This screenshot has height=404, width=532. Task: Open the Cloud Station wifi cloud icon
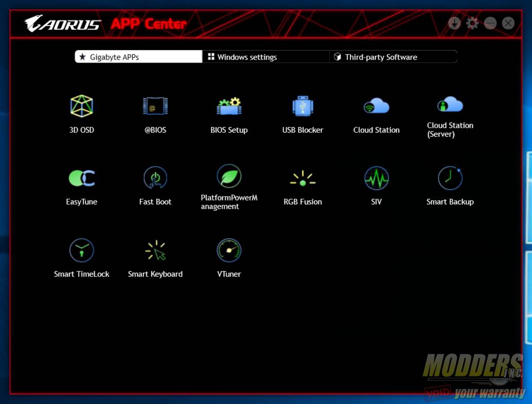[x=376, y=106]
